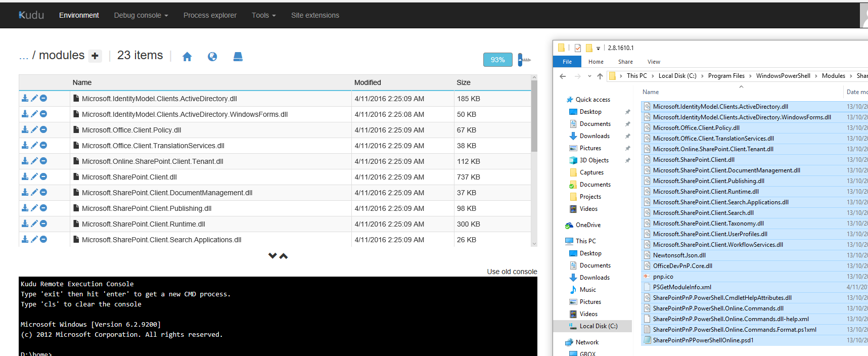868x356 pixels.
Task: Edit Microsoft.Office.Client.Policy.dll with pencil icon
Action: pos(34,129)
